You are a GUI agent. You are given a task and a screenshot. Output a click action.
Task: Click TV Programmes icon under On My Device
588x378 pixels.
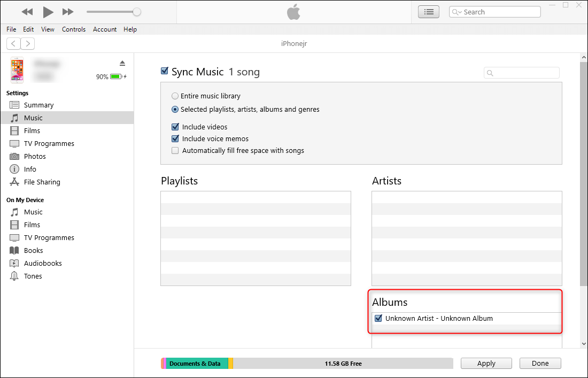click(14, 238)
